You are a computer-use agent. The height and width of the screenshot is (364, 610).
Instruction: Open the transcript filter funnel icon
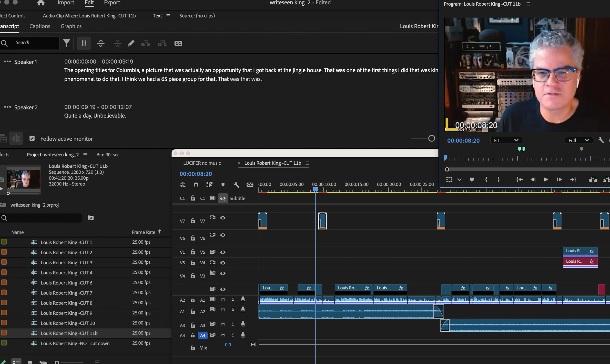pos(67,43)
